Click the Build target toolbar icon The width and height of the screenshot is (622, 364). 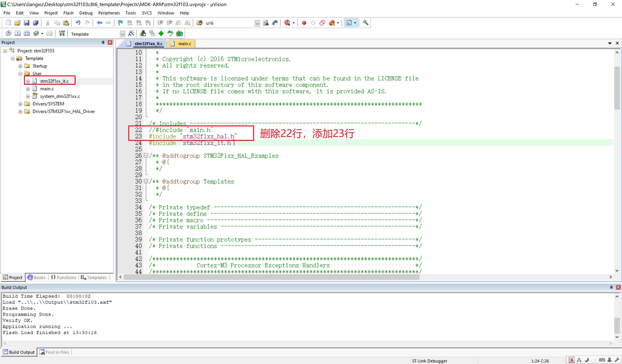18,33
